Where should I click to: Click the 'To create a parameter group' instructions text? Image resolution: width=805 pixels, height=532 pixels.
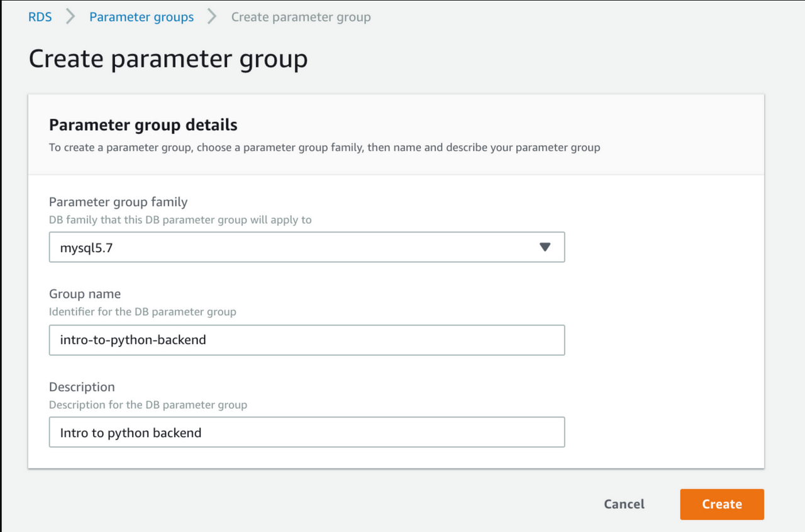pos(325,148)
